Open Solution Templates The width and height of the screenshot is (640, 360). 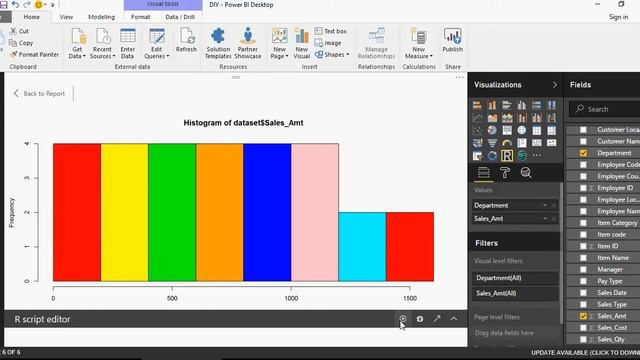[x=218, y=43]
